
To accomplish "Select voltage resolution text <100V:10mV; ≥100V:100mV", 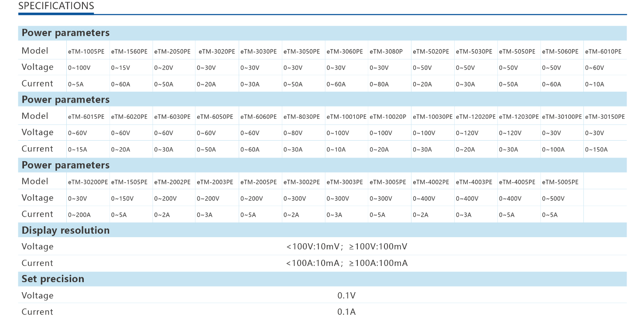I will pos(347,247).
